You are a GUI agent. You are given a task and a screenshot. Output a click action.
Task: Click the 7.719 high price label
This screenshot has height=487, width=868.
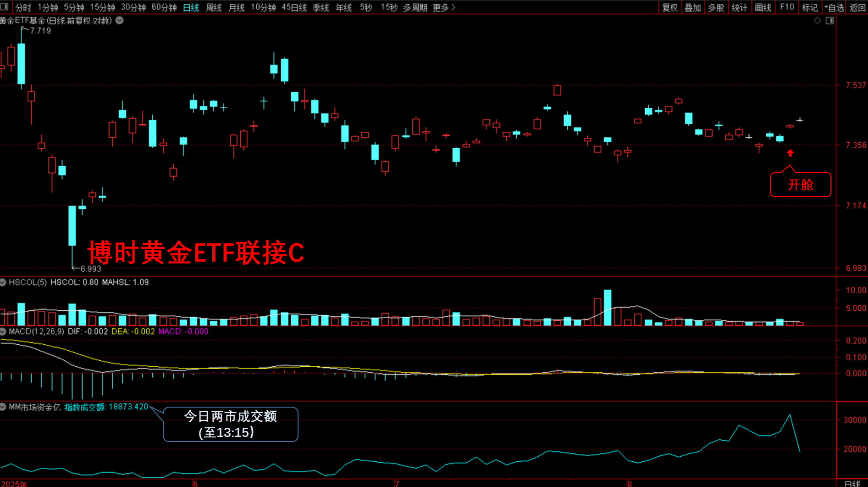(40, 31)
